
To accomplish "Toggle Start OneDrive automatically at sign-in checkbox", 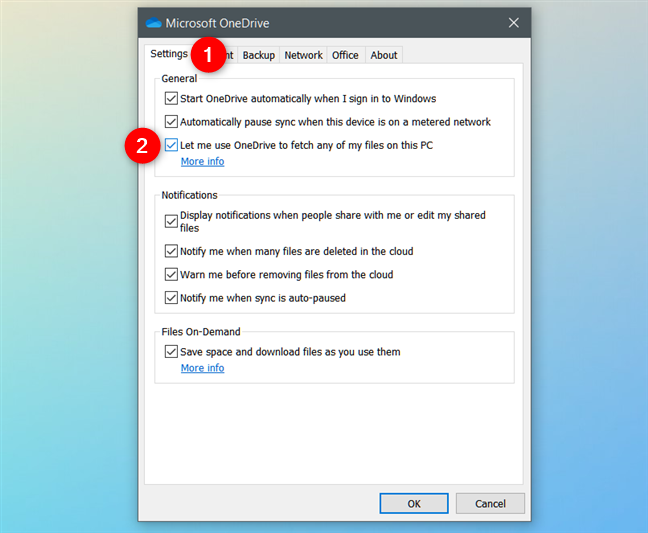I will [x=171, y=99].
